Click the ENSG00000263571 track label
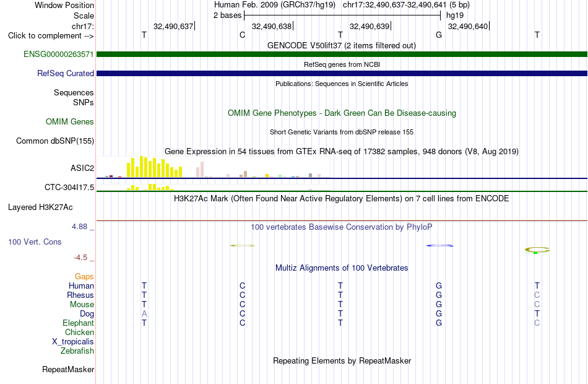The height and width of the screenshot is (384, 588). 59,54
